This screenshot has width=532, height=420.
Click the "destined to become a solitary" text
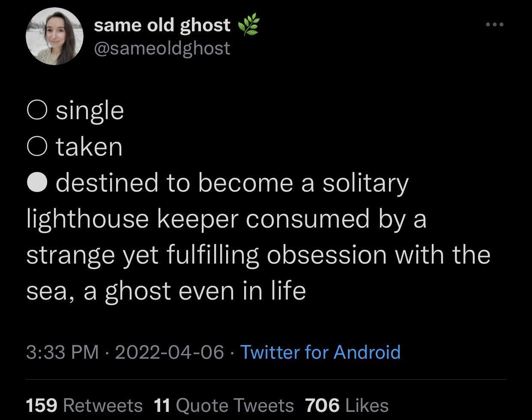tap(232, 183)
